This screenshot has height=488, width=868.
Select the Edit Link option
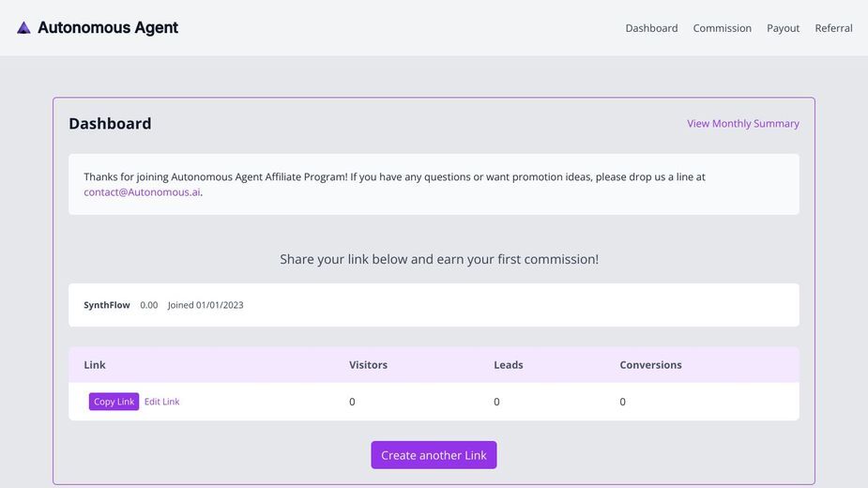pyautogui.click(x=161, y=402)
